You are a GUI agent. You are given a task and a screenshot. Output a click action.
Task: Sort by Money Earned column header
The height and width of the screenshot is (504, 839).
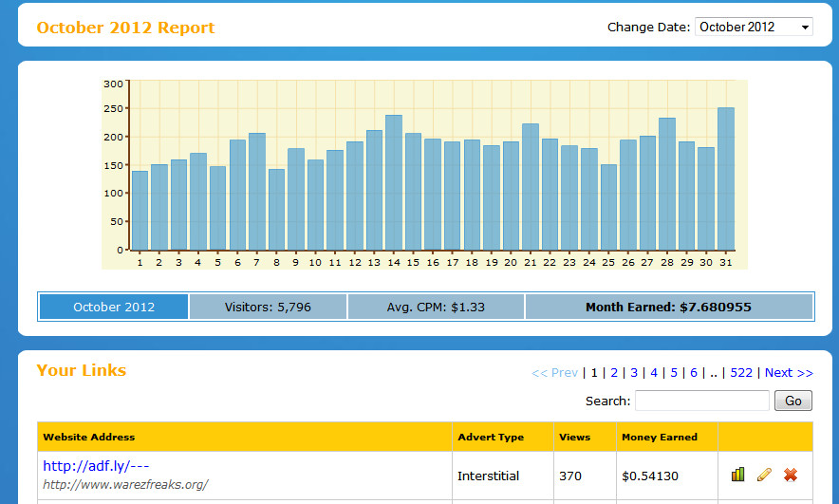(660, 438)
